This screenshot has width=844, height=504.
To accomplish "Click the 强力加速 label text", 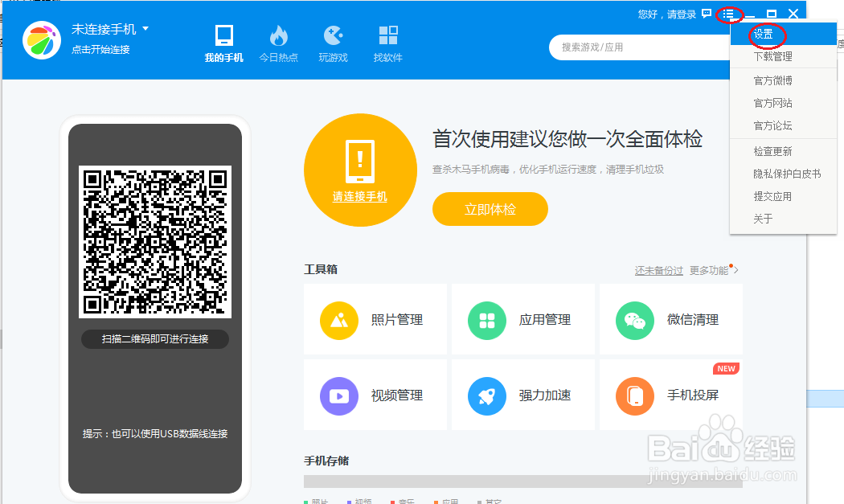I will tap(545, 395).
